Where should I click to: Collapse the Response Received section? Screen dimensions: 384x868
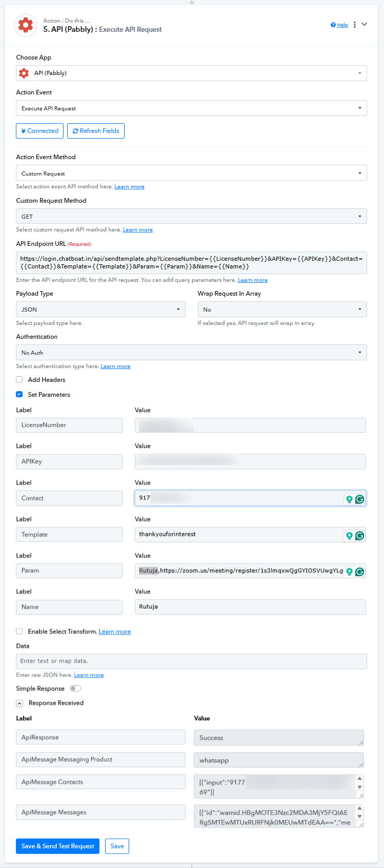click(19, 703)
